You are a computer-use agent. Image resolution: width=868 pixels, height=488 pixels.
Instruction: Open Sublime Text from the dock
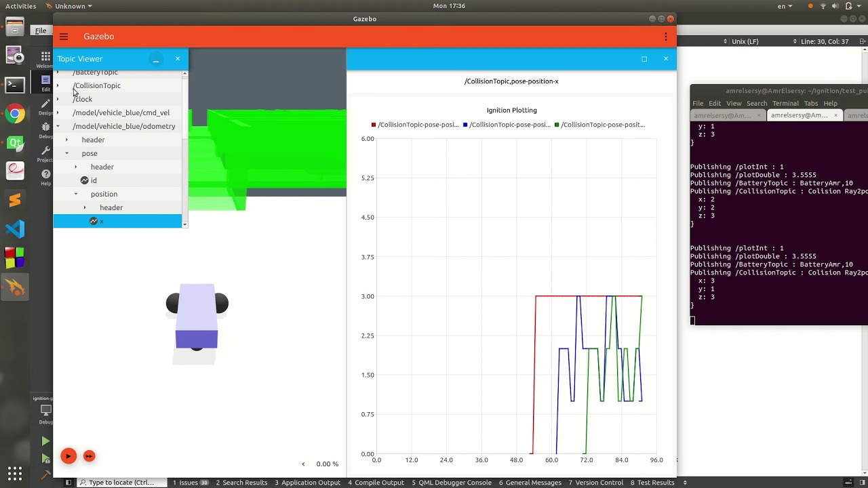point(15,201)
